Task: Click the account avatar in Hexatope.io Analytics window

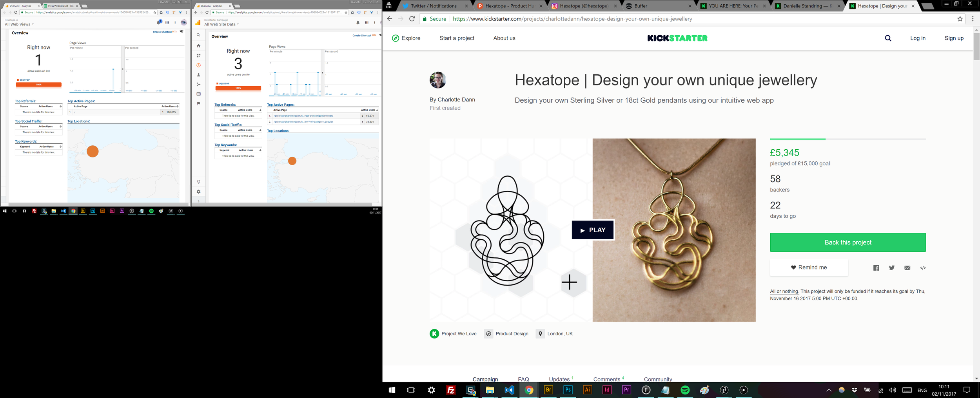Action: pyautogui.click(x=183, y=22)
